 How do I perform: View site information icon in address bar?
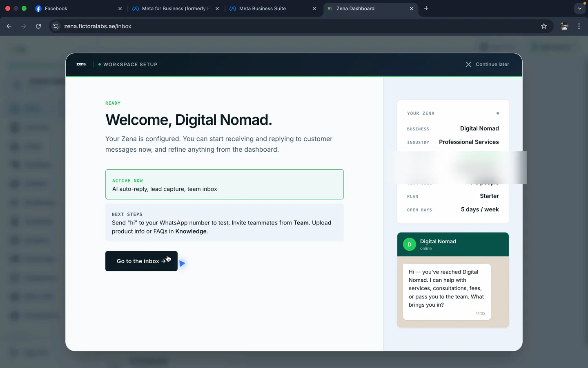tap(56, 26)
